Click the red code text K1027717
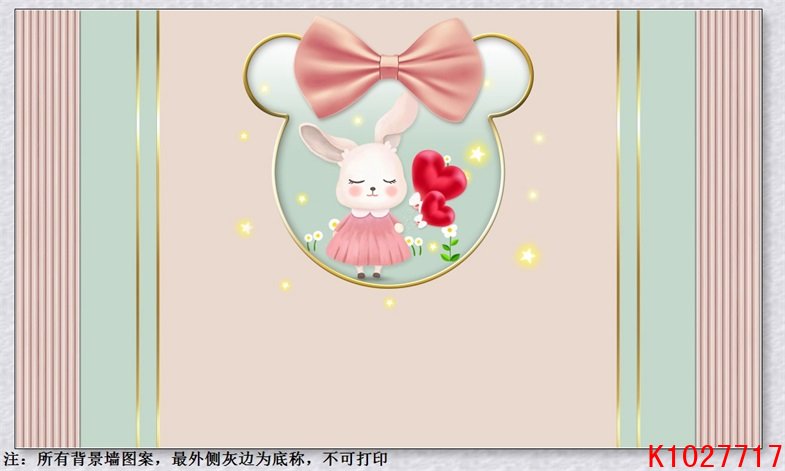Viewport: 785px width, 471px height. [x=715, y=456]
